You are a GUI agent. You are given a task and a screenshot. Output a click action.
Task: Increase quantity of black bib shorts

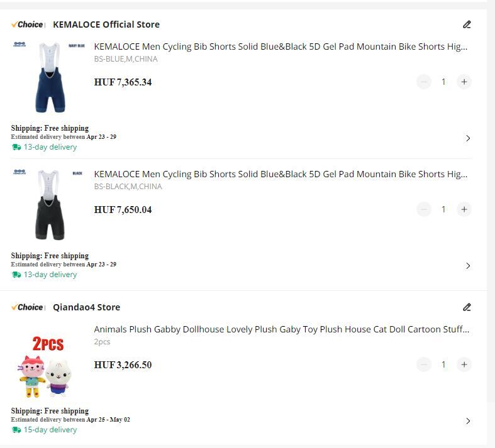click(x=464, y=209)
